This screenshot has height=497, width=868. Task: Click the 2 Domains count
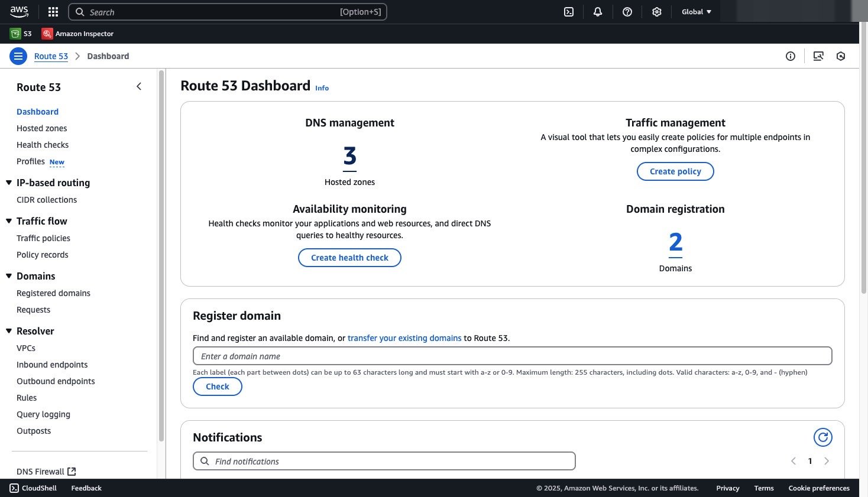(675, 242)
